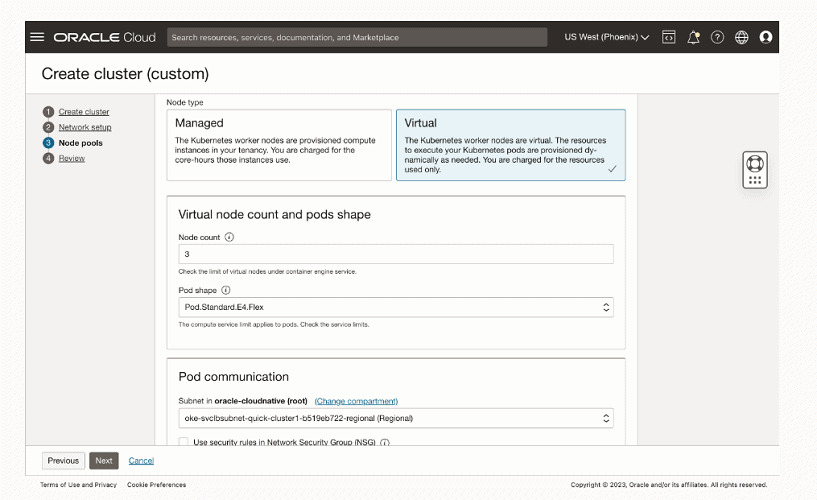This screenshot has width=817, height=500.
Task: Click step 2 circle in wizard
Action: (x=48, y=127)
